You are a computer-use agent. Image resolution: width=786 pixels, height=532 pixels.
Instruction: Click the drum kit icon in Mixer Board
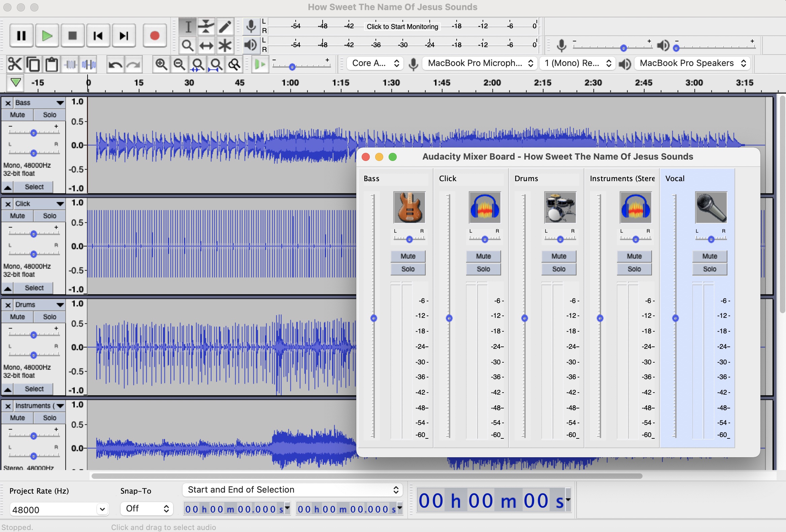tap(560, 207)
